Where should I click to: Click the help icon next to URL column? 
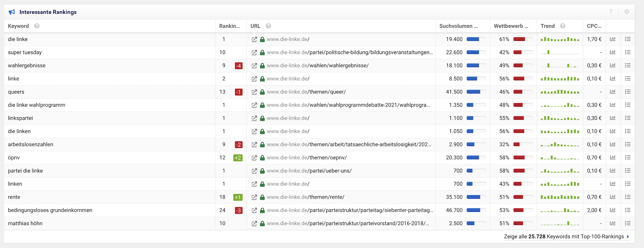tap(268, 26)
